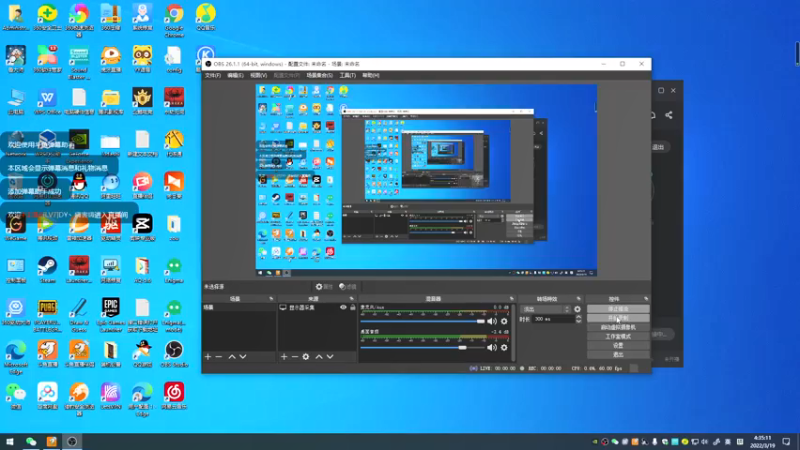Open source properties gear in Sources panel
This screenshot has width=800, height=450.
point(306,357)
